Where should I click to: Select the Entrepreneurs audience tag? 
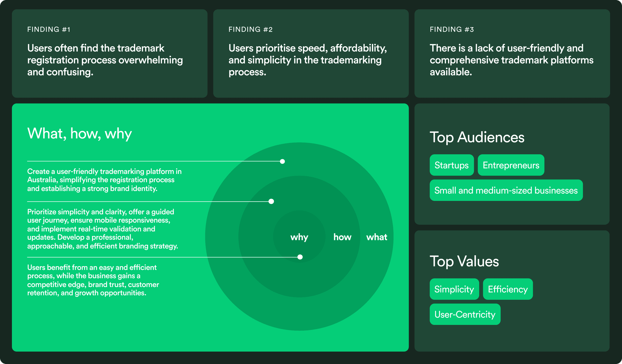[511, 165]
